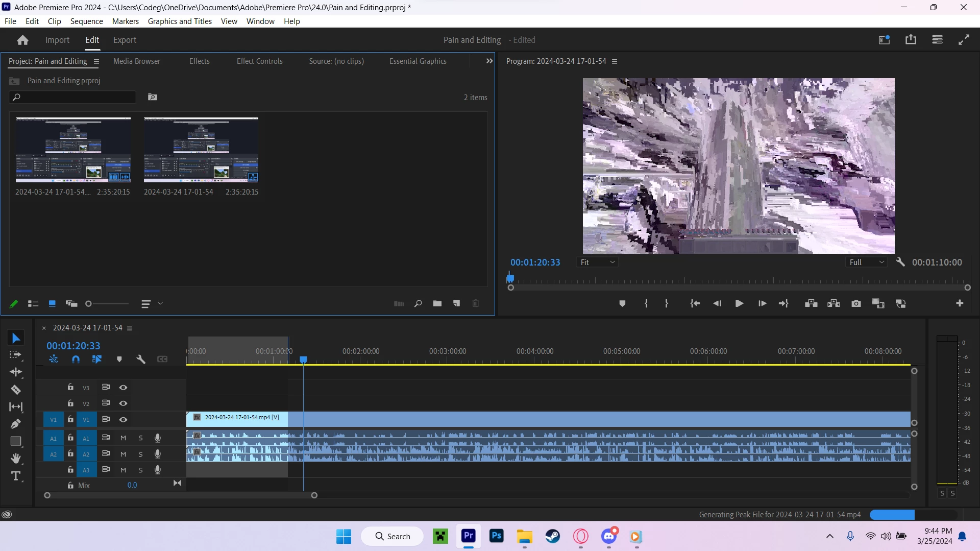Open the timeline sequence panel menu
Viewport: 980px width, 551px height.
[130, 328]
